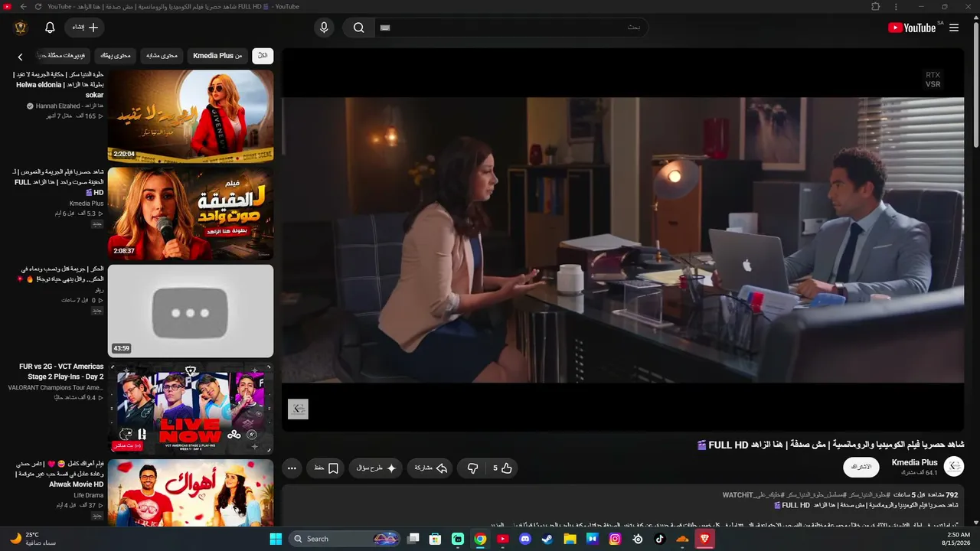This screenshot has width=980, height=551.
Task: Click the channel watermark on the video player
Action: 298,409
